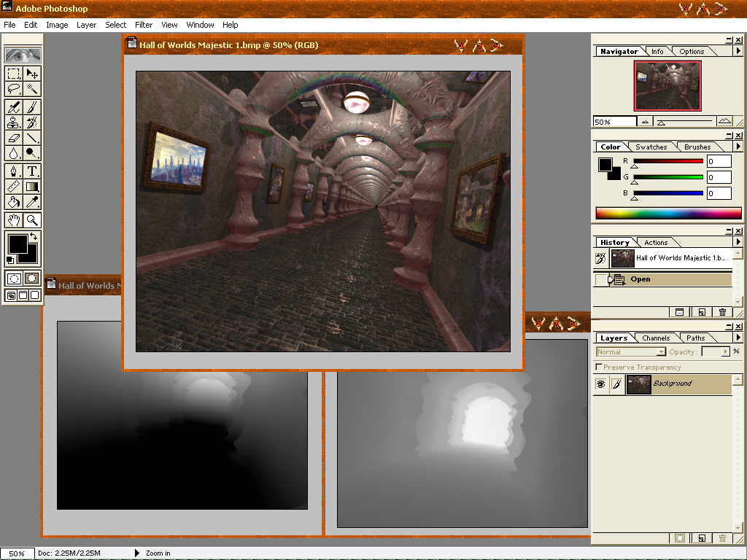
Task: Switch to the Channels tab
Action: [x=655, y=338]
